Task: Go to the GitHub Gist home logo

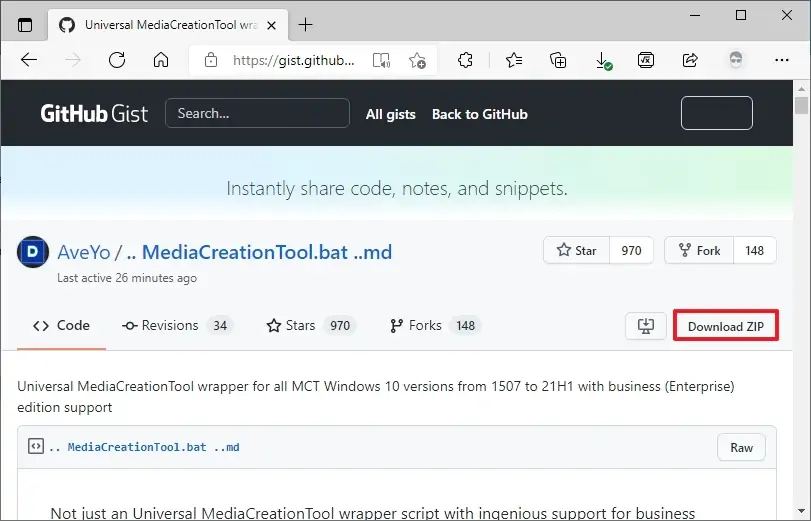Action: pyautogui.click(x=94, y=113)
